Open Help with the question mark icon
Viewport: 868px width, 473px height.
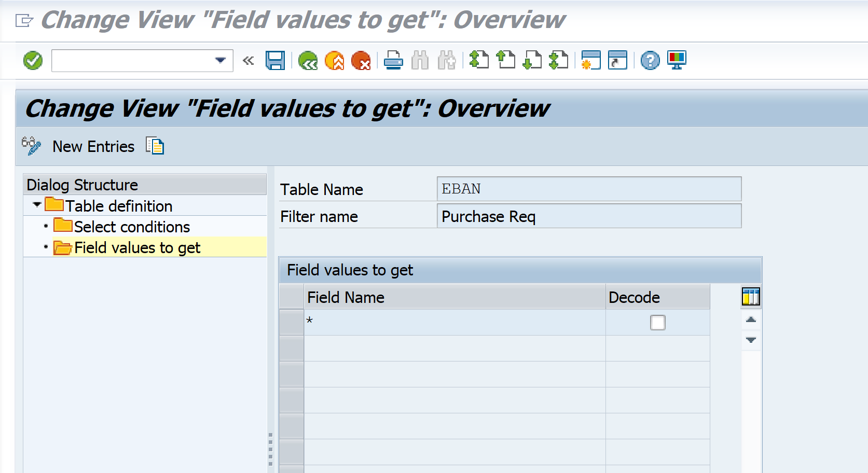pos(650,61)
